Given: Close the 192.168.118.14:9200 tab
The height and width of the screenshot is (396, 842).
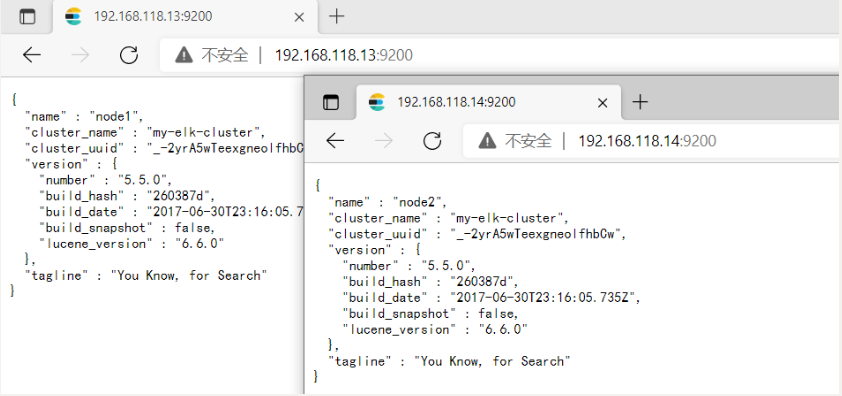Looking at the screenshot, I should click(603, 103).
